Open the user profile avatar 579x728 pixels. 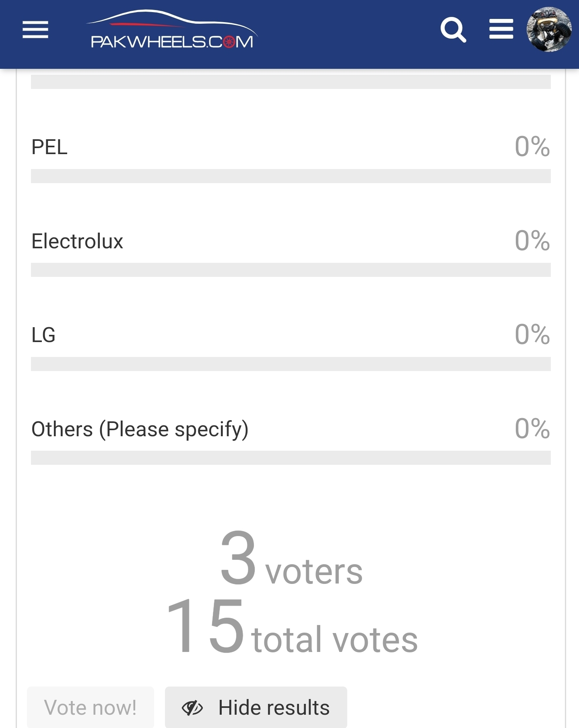pyautogui.click(x=549, y=29)
